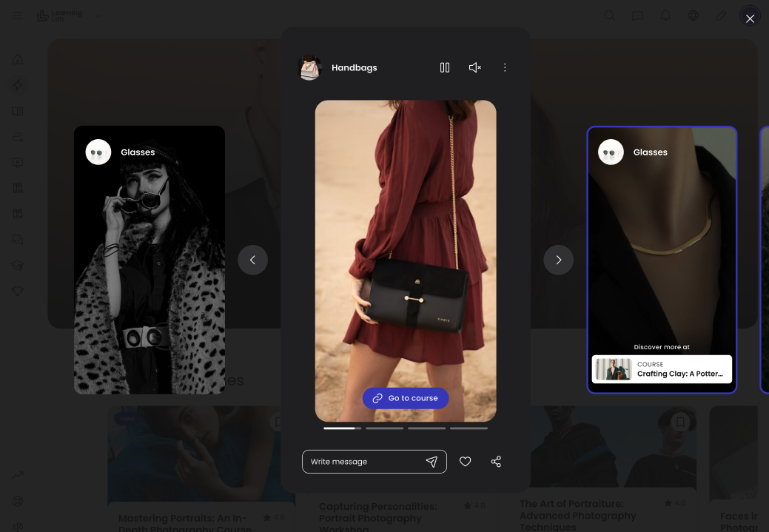Click the Learning Lab logo

60,16
